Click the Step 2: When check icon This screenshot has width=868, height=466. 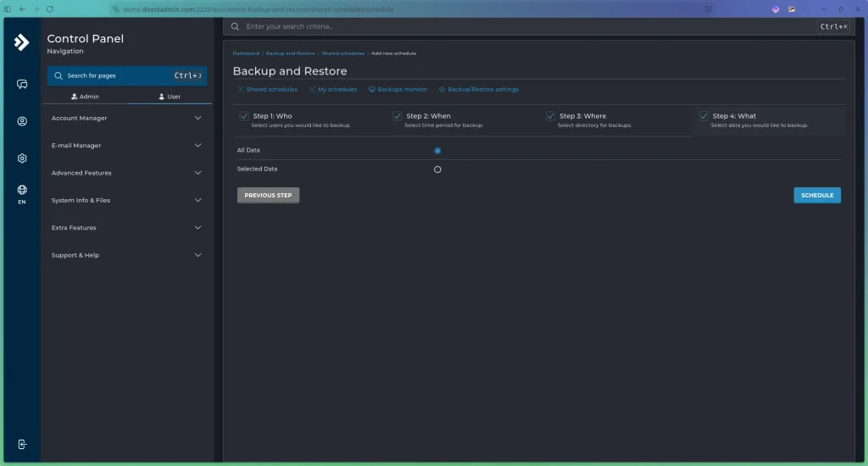pyautogui.click(x=397, y=116)
